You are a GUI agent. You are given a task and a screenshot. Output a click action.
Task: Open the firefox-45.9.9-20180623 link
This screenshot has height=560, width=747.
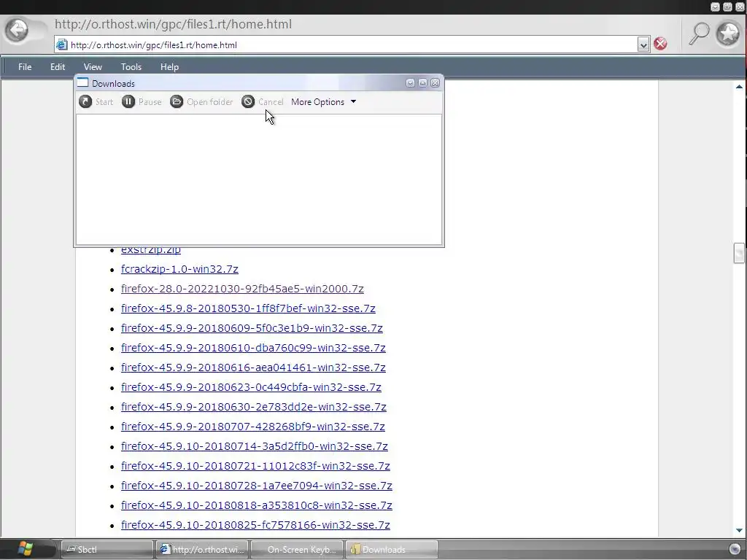[x=251, y=387]
